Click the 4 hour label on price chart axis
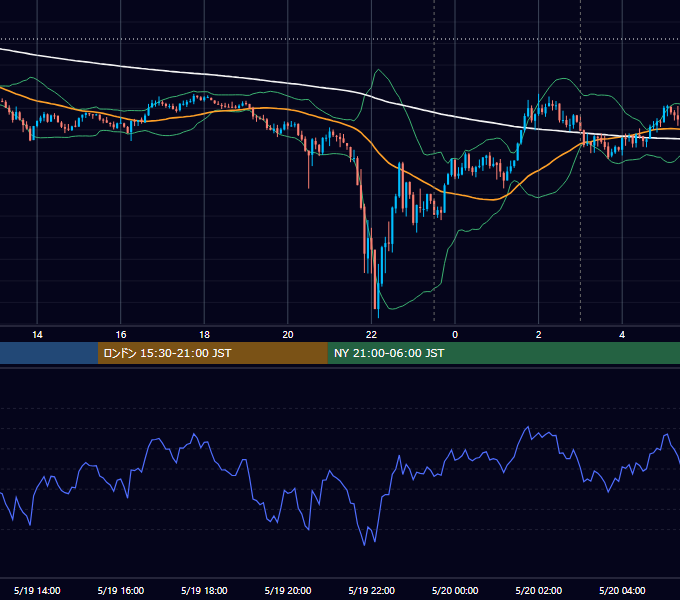 pos(622,335)
